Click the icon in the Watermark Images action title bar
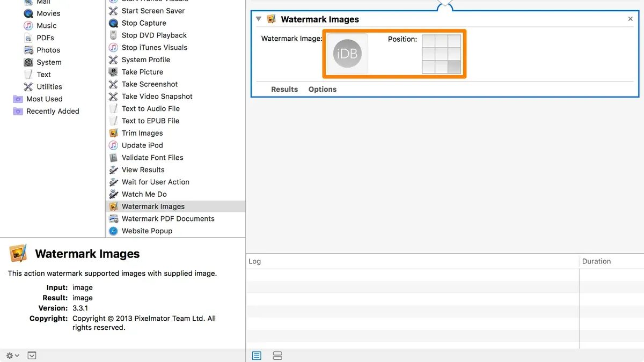644x362 pixels. pos(272,19)
